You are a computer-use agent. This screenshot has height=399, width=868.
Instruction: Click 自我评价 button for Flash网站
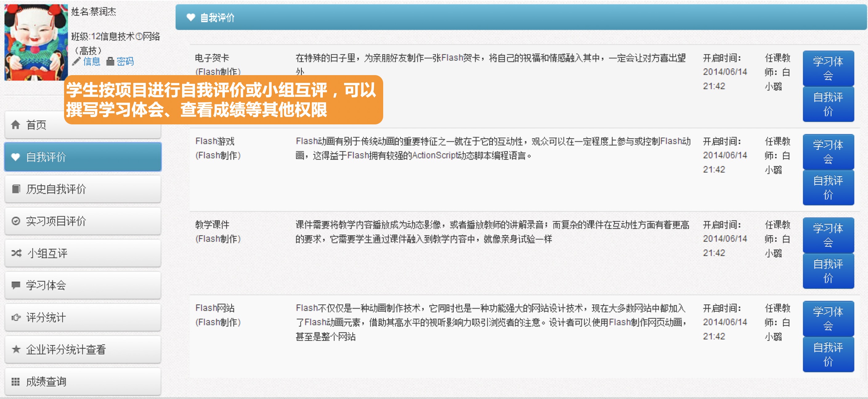point(828,355)
